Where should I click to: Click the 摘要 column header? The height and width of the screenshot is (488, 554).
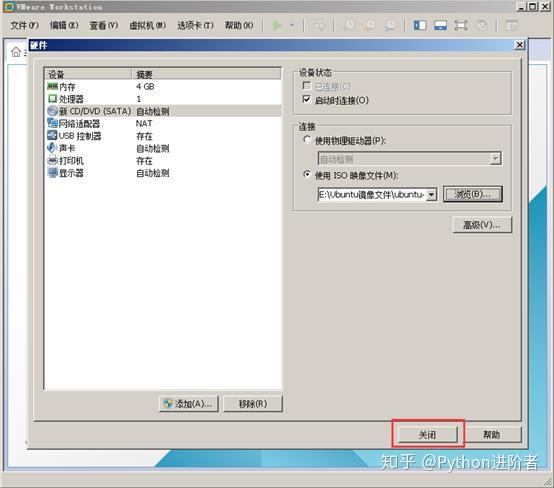click(x=207, y=74)
